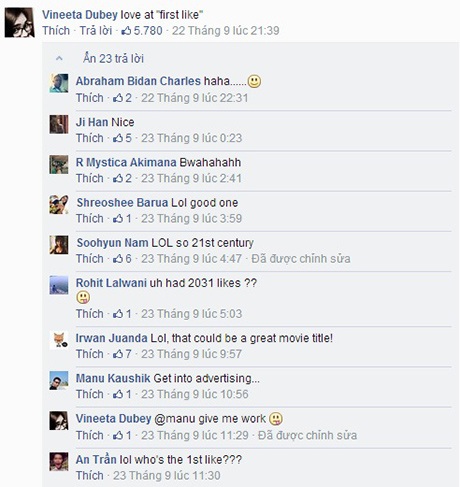Open Manu Kaushik's avatar thumbnail
Screen dimensions: 460x487
click(59, 381)
